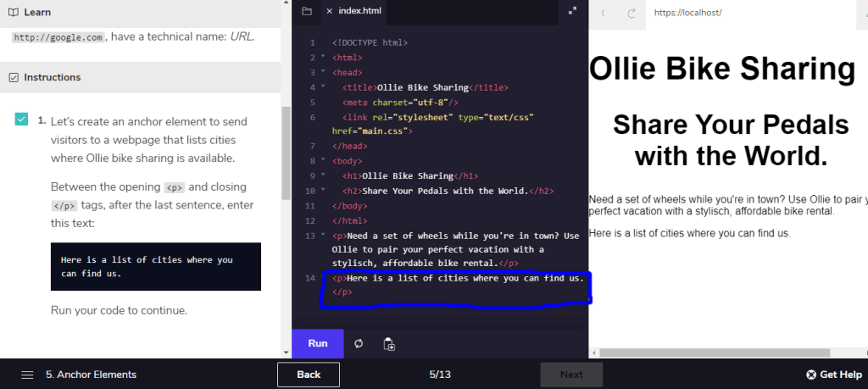Fold the html tag on line 2
Viewport: 868px width, 389px height.
(323, 58)
